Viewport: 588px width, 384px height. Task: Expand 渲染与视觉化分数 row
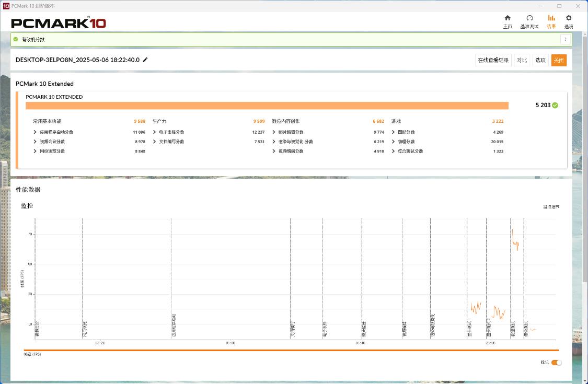[274, 142]
